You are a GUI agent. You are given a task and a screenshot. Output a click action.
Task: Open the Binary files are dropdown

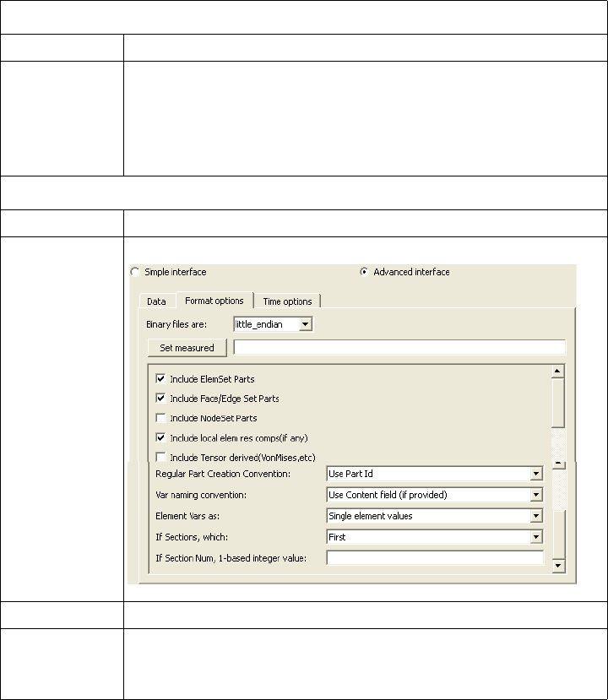point(306,324)
